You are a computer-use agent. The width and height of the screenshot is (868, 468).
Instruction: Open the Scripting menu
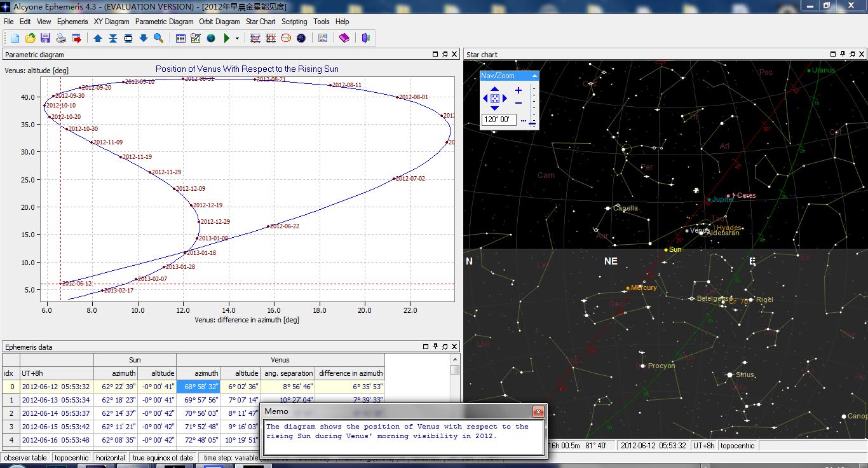pos(294,22)
